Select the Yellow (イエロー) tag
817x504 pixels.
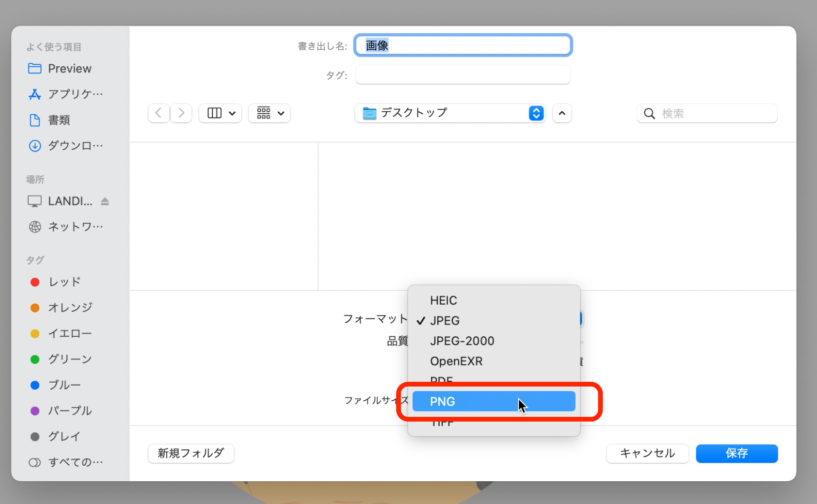(x=61, y=333)
